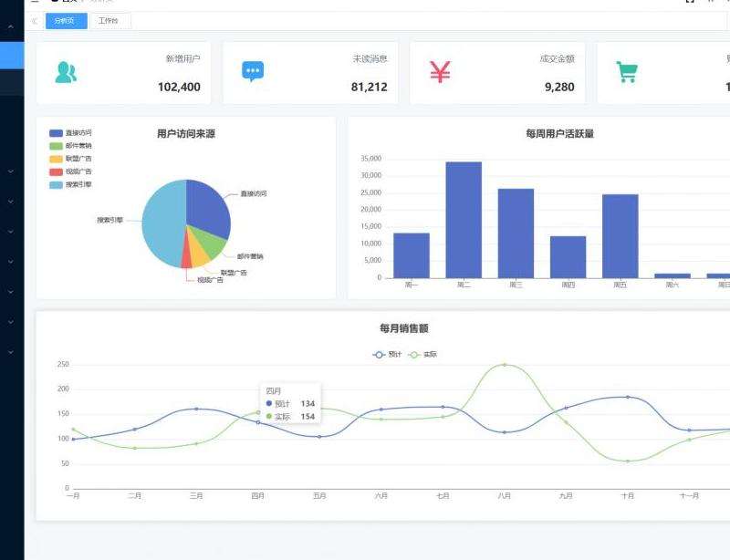Click the 成交金额 card label
This screenshot has width=730, height=560.
(558, 58)
